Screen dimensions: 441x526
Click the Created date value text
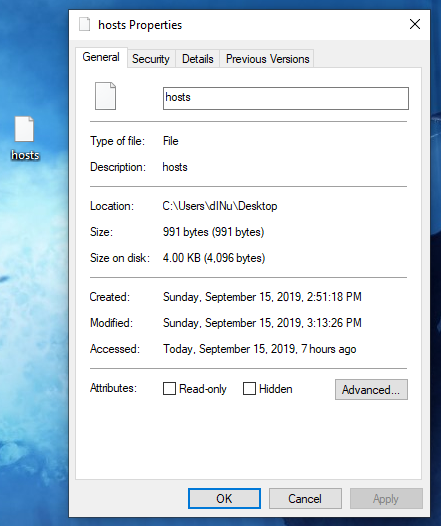pos(262,297)
